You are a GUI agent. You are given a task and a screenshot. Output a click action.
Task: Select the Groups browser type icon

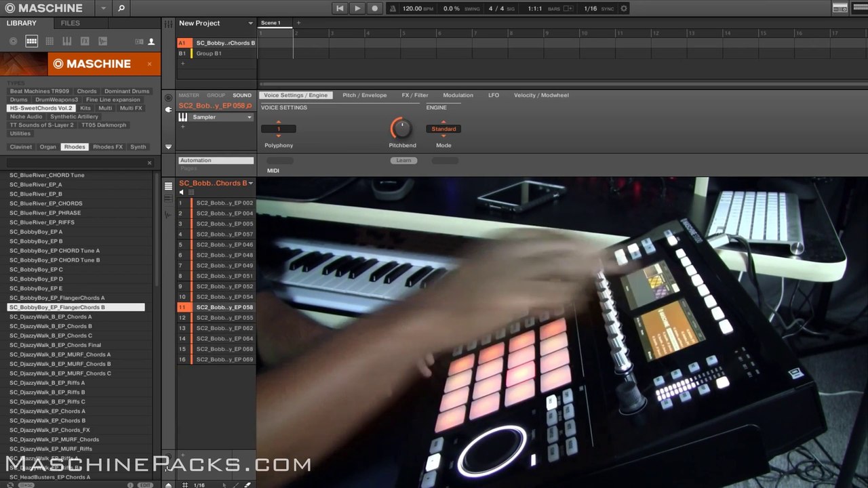pyautogui.click(x=31, y=41)
